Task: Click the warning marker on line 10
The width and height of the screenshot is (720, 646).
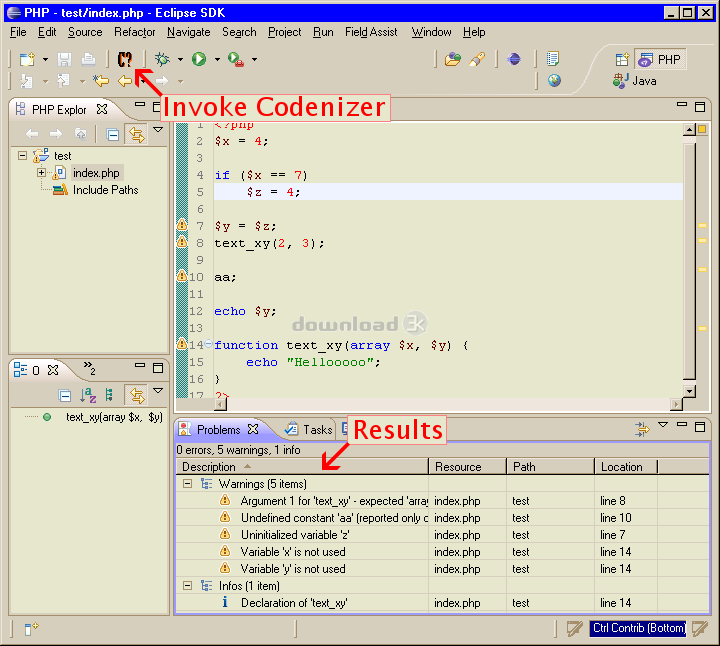Action: [182, 275]
